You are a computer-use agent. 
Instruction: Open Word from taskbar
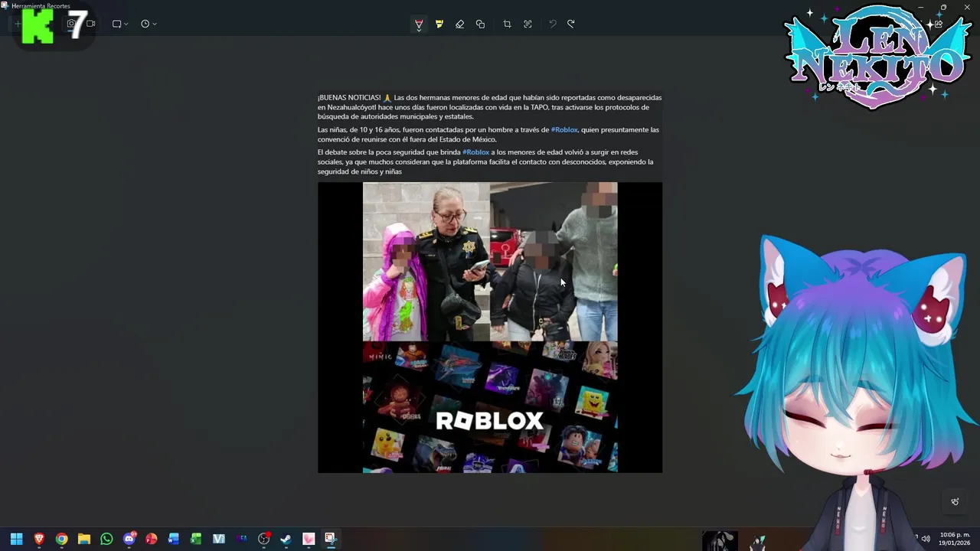coord(174,539)
